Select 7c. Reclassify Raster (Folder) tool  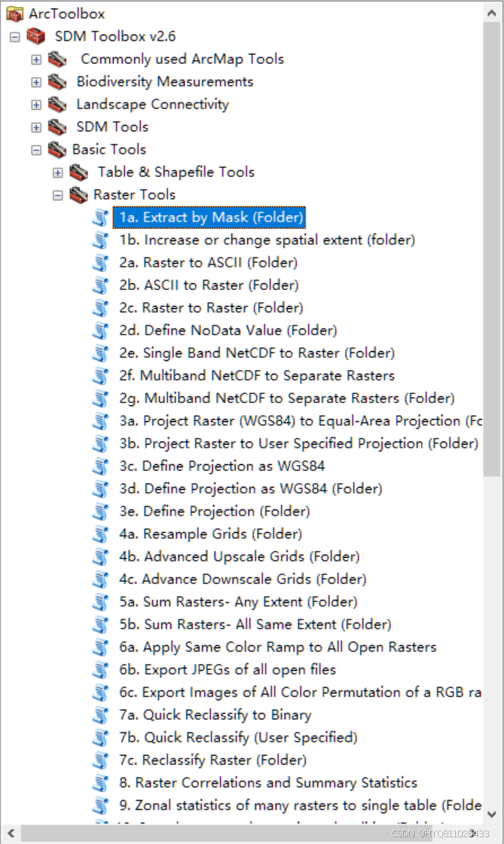pyautogui.click(x=213, y=760)
